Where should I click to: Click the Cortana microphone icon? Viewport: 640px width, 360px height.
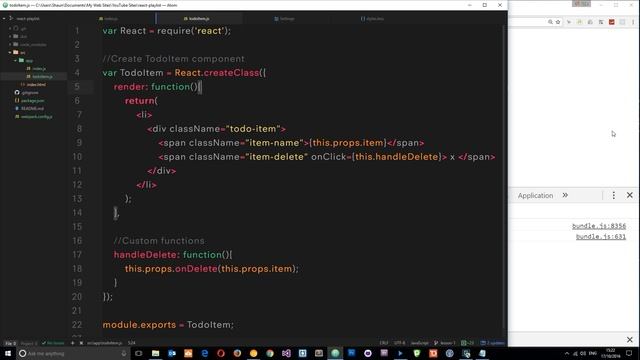click(x=124, y=353)
